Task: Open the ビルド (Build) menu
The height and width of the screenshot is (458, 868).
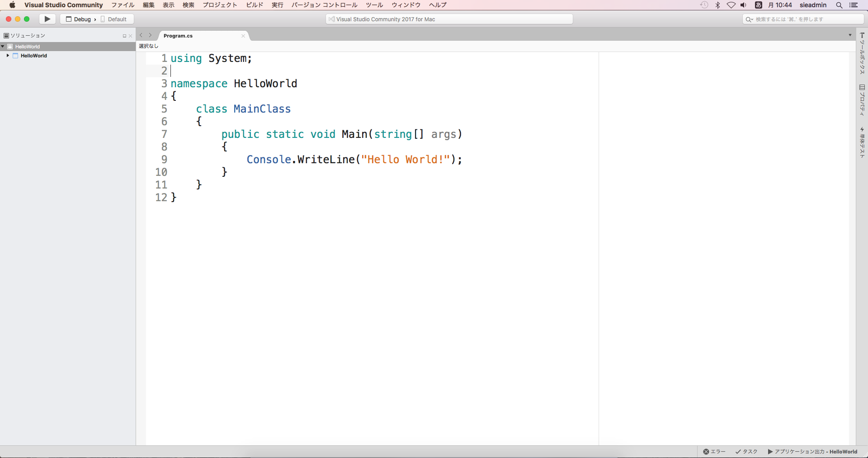Action: click(255, 5)
